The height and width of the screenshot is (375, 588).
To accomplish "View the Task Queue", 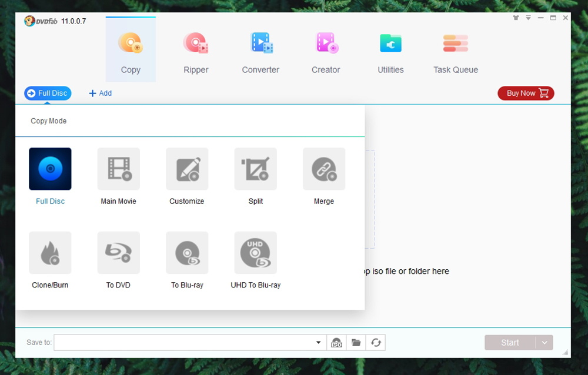I will (456, 52).
